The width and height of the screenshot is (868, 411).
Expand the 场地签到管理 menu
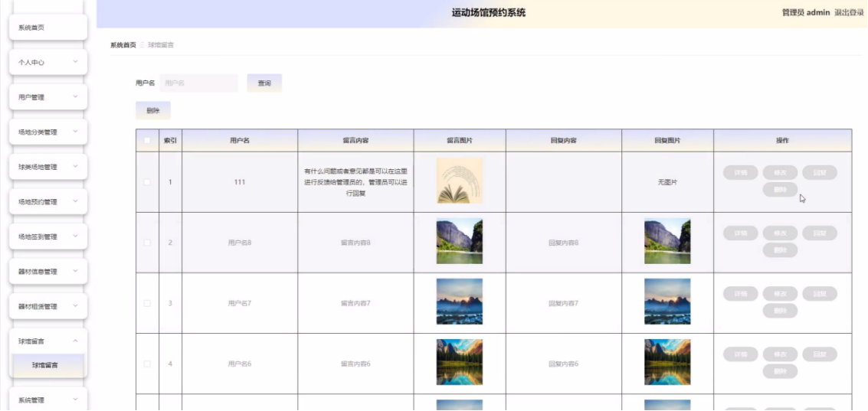(x=48, y=236)
